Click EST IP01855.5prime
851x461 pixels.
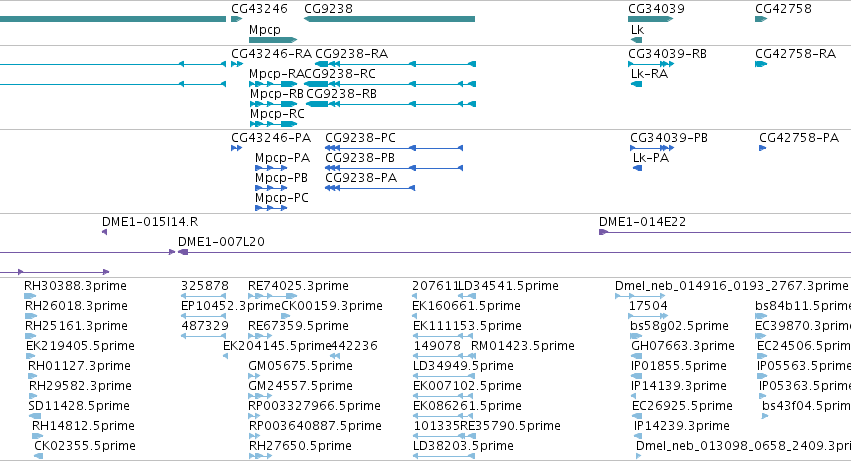(x=678, y=367)
